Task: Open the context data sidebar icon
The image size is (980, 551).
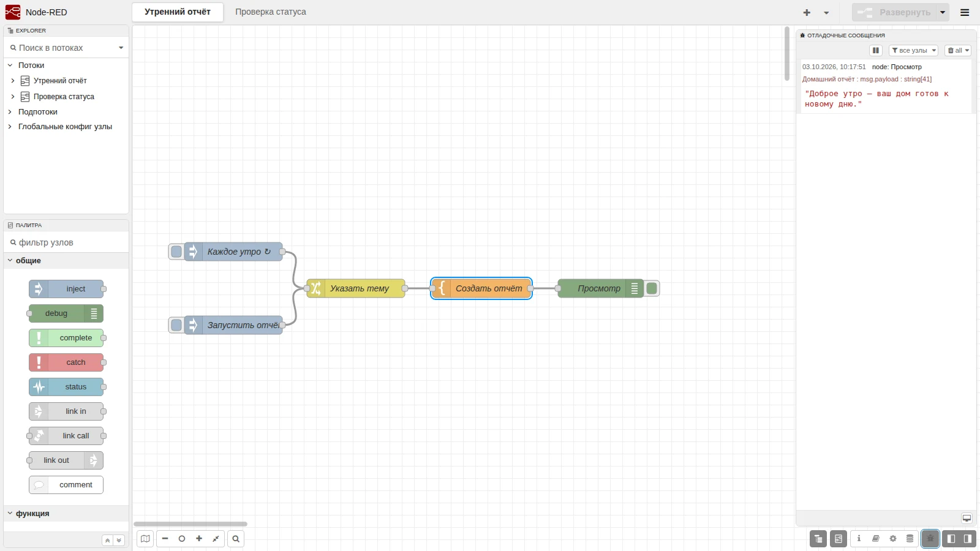Action: (x=910, y=539)
